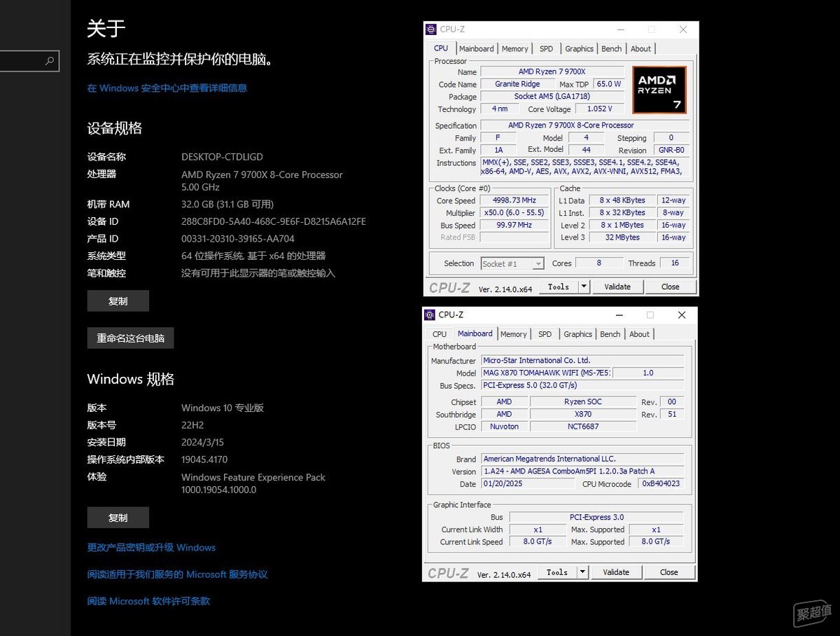Switch to Mainboard tab in top CPU-Z window
The height and width of the screenshot is (636, 840).
[477, 49]
